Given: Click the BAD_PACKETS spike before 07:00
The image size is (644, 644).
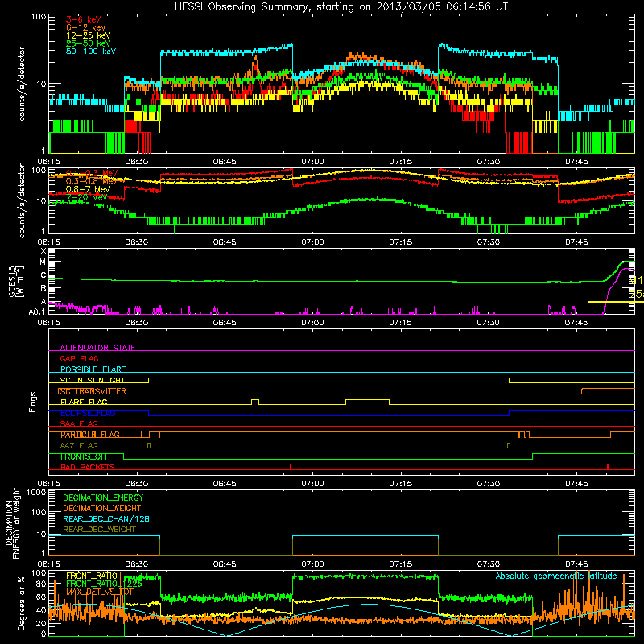Looking at the screenshot, I should tap(290, 467).
